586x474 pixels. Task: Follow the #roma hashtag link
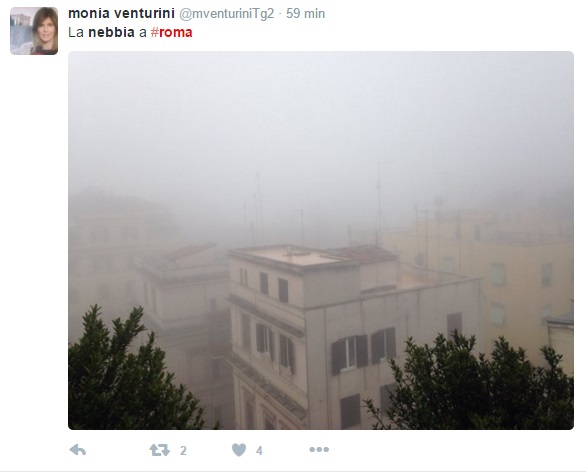tap(172, 33)
